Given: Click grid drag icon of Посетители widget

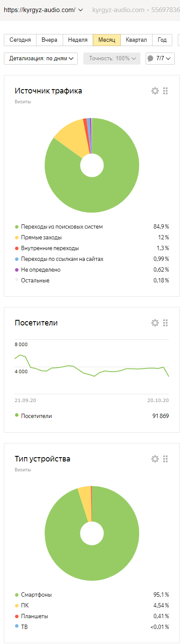Looking at the screenshot, I should tap(165, 323).
